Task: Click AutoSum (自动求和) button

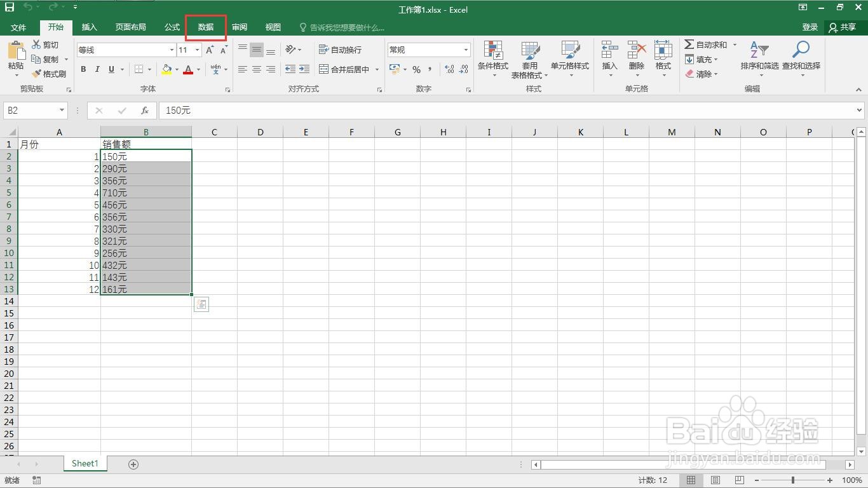Action: 706,44
